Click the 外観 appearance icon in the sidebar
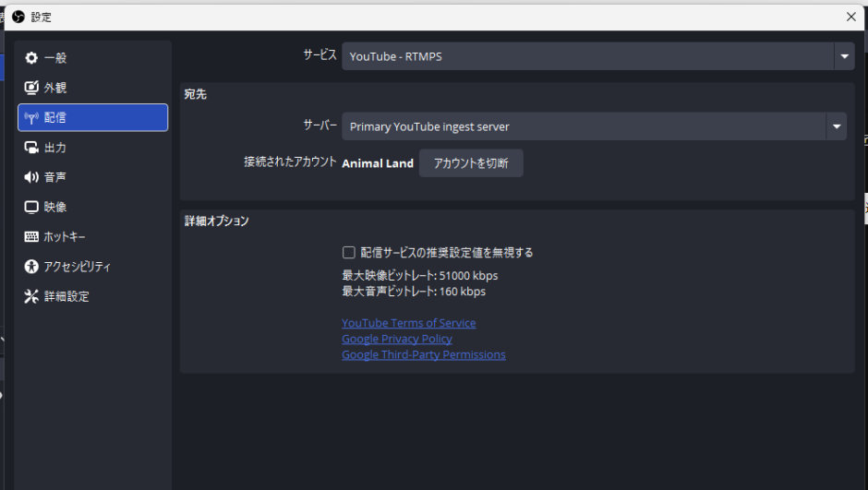The image size is (868, 490). (31, 88)
